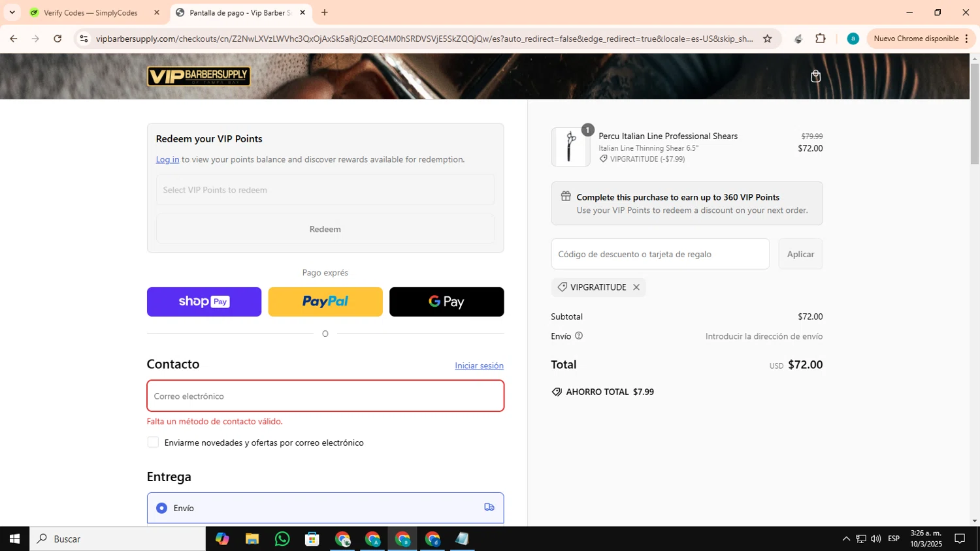Open the Chrome three-dot menu
This screenshot has width=980, height=551.
pos(966,39)
